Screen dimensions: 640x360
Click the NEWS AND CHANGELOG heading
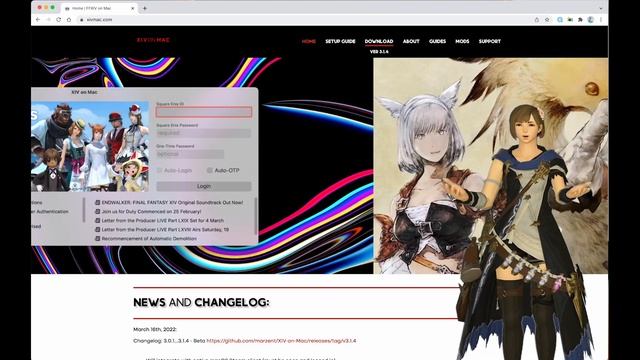201,302
